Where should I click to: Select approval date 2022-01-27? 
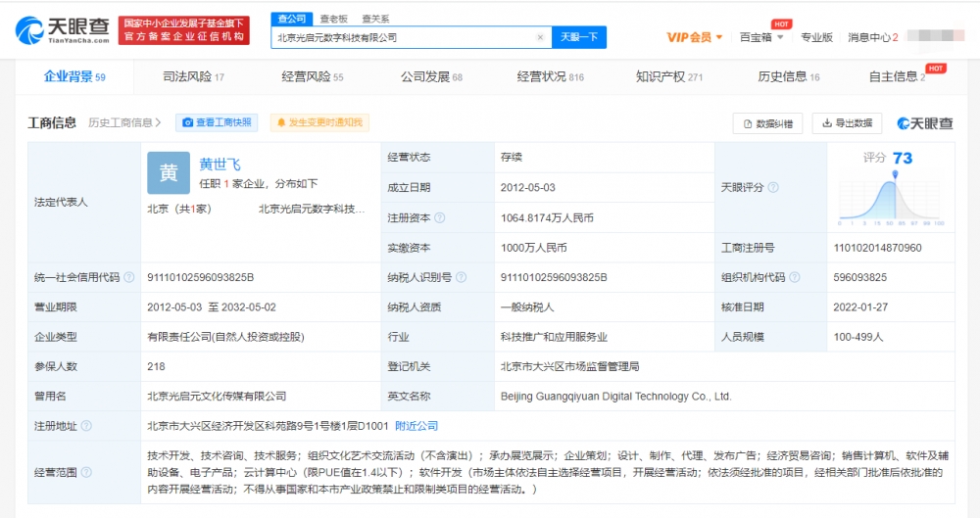point(860,307)
